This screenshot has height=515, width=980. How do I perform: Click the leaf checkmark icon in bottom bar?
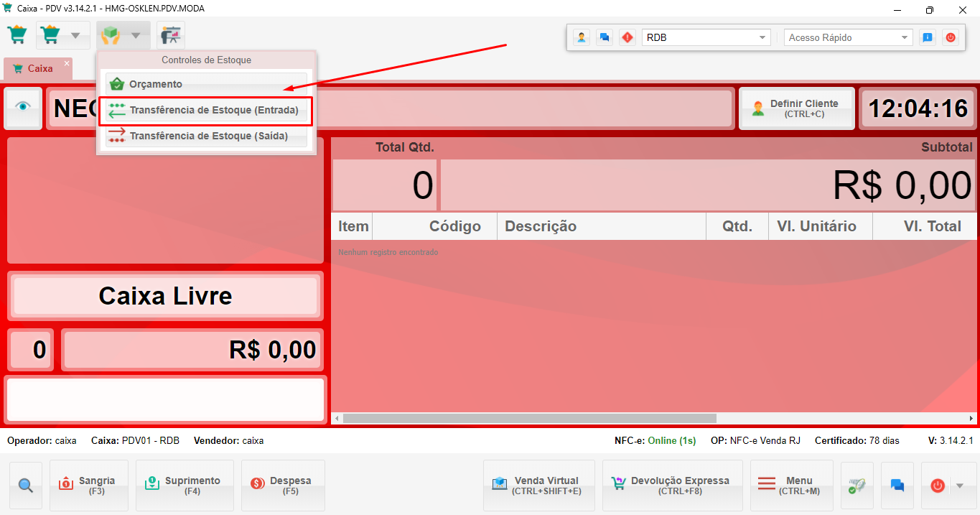857,486
